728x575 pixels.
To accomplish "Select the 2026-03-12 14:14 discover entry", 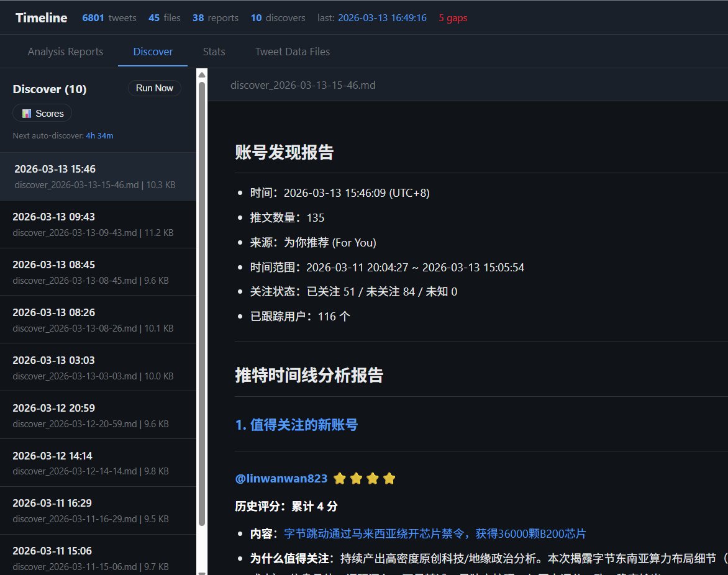I will coord(98,463).
